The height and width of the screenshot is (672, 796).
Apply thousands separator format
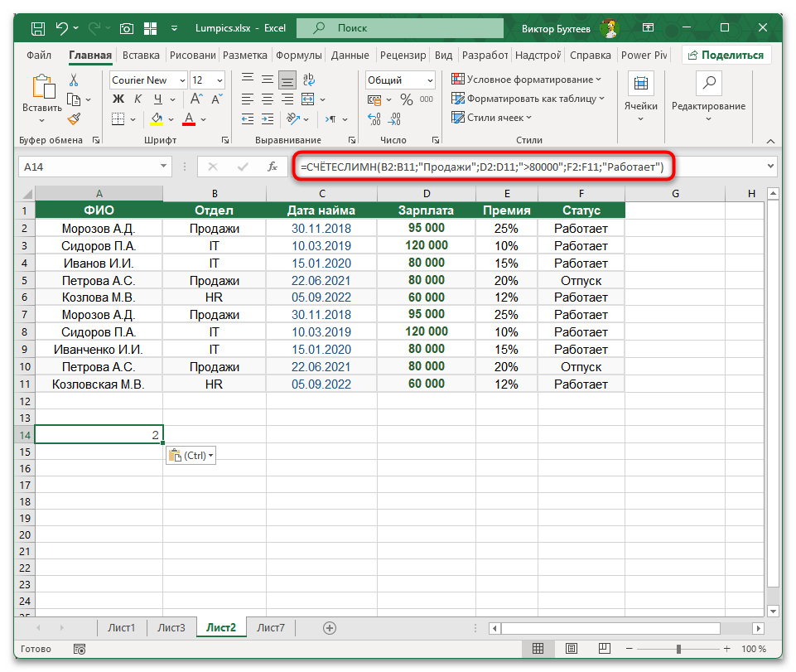click(427, 99)
